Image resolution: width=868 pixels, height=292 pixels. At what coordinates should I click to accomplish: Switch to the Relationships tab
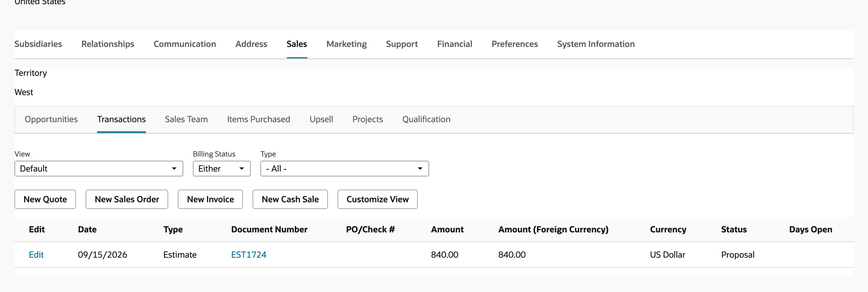[108, 44]
